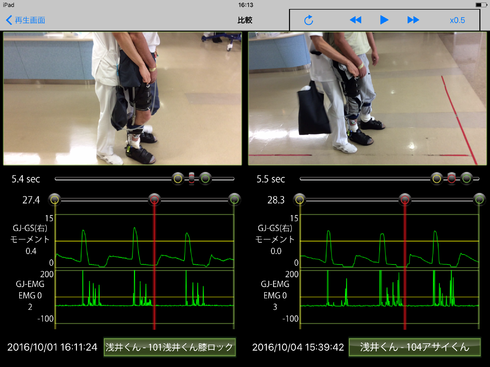
Task: Click the left GJ-EMG graph
Action: [x=144, y=297]
